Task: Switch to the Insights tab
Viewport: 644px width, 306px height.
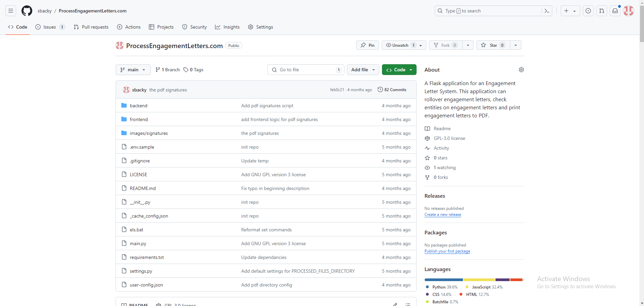Action: pyautogui.click(x=227, y=27)
